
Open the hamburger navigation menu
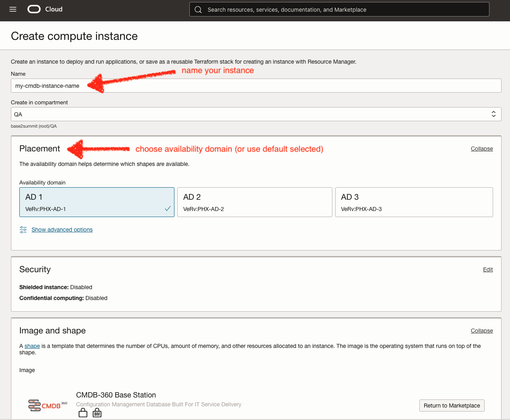pos(13,9)
